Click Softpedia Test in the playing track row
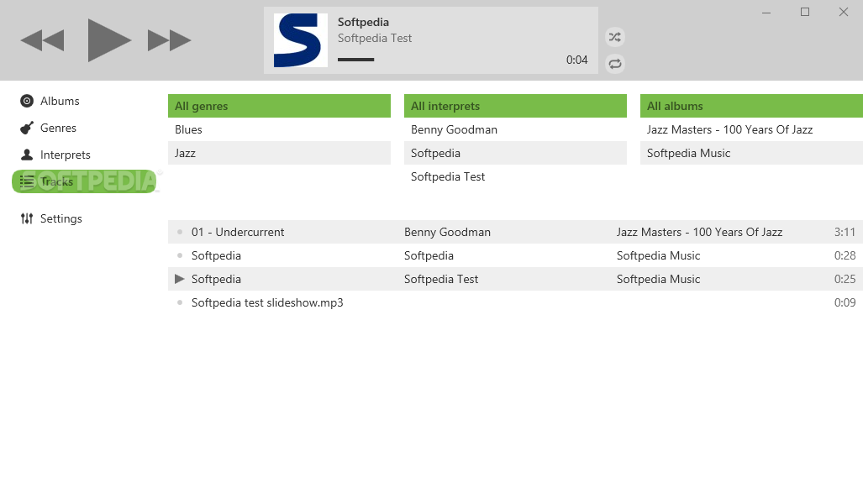 click(441, 279)
